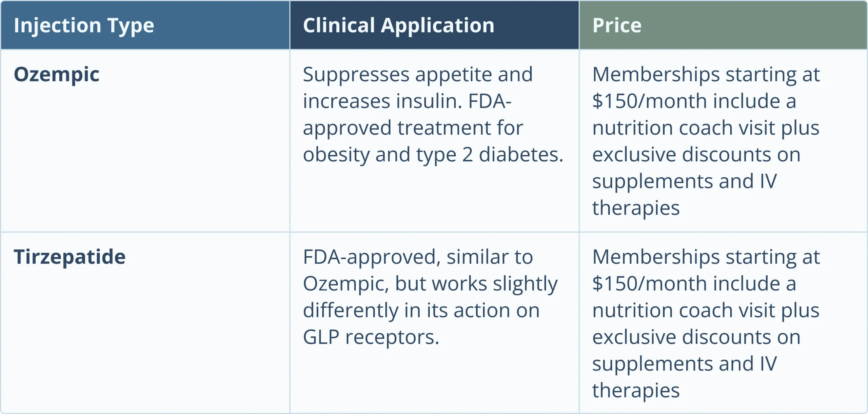Click "Memberships starting at" in the Ozempic row

pos(706,74)
